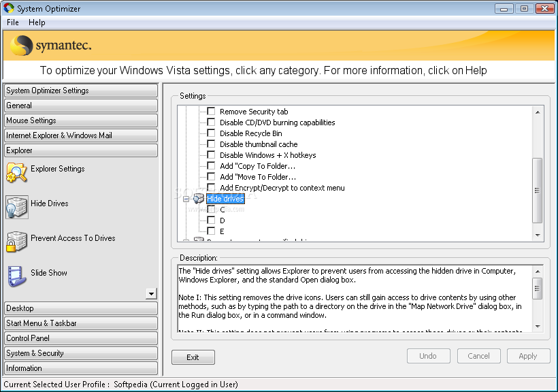Click the Cancel button
Viewport: 558px width, 392px height.
coord(478,356)
